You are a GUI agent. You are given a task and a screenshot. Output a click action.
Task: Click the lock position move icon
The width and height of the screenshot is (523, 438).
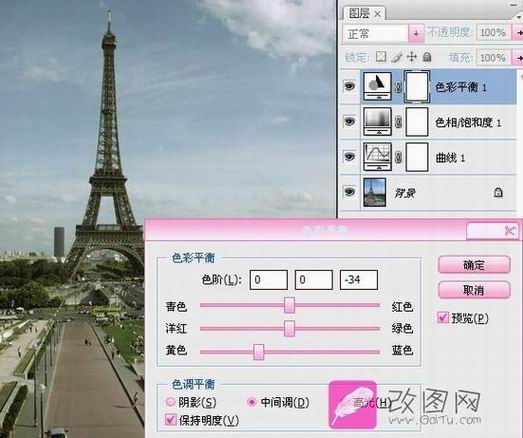tap(412, 57)
